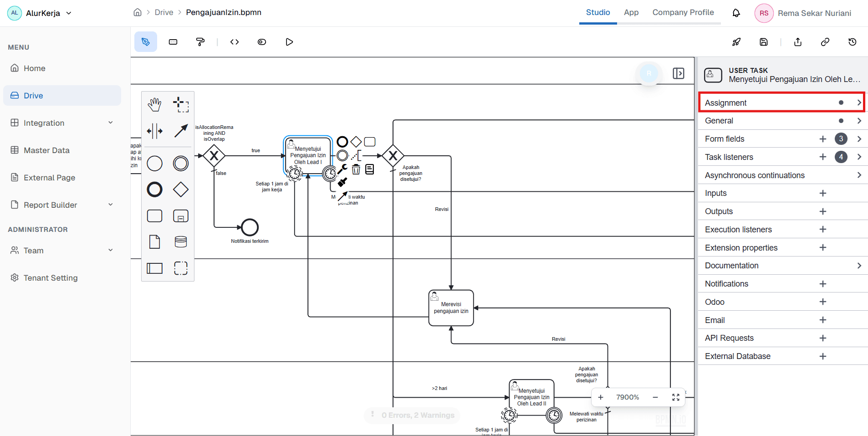Save the PengajuanIzin.bpmn diagram
This screenshot has height=436, width=868.
pos(764,41)
